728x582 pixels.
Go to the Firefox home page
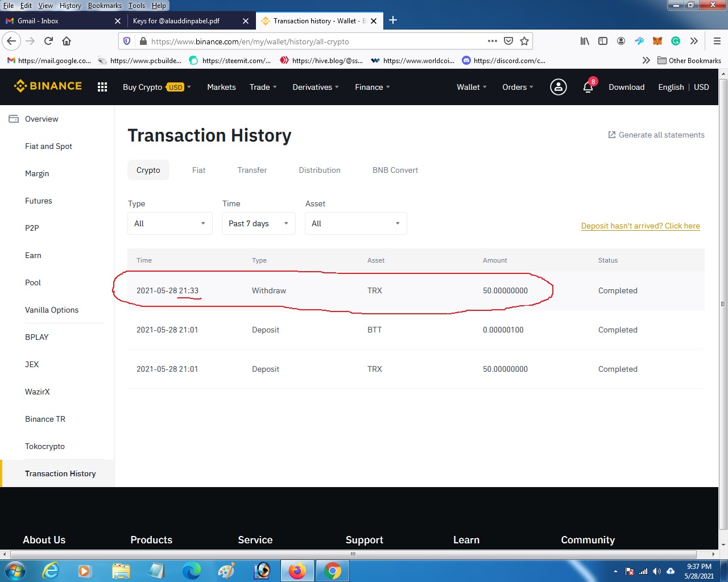67,41
